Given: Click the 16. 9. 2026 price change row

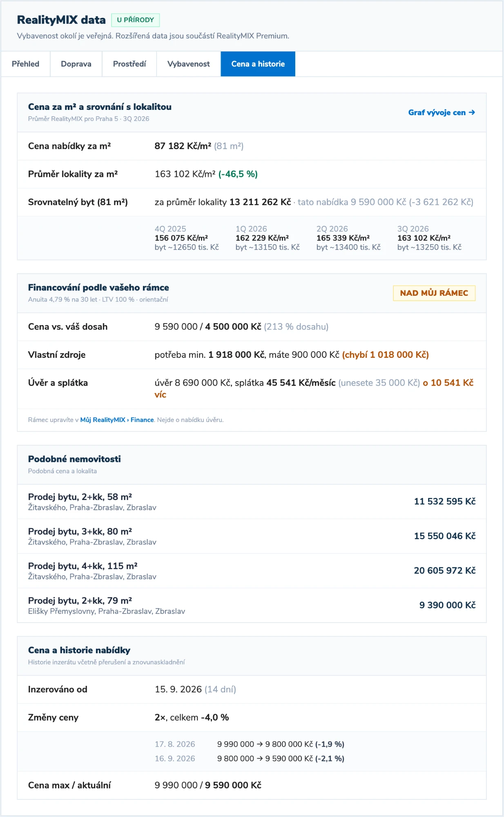Looking at the screenshot, I should tap(250, 759).
